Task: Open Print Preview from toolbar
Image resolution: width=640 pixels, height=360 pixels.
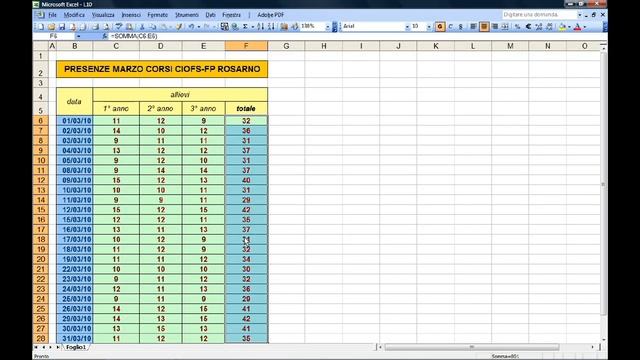Action: [x=106, y=27]
